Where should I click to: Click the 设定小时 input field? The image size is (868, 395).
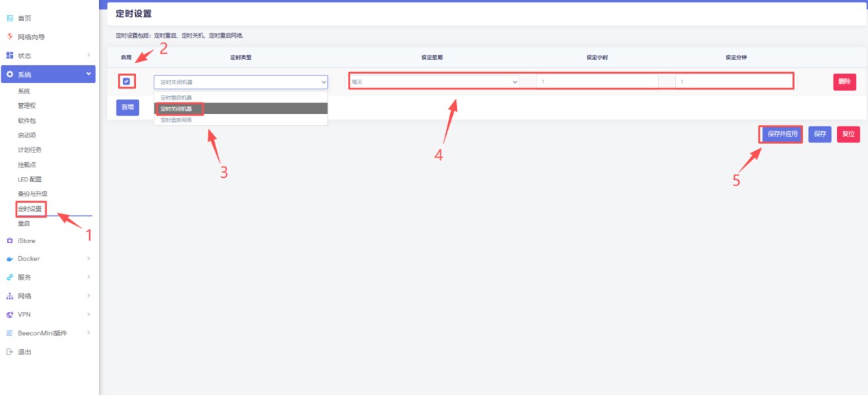click(597, 82)
